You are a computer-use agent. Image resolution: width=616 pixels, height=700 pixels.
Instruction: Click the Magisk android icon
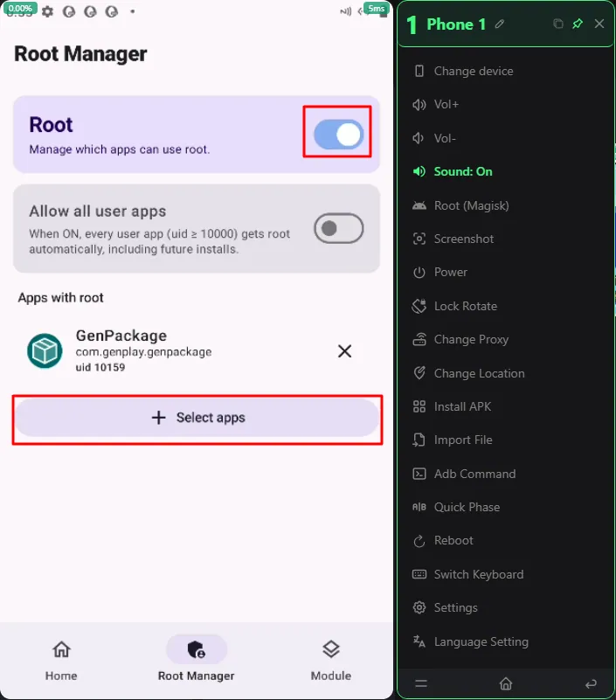click(419, 205)
